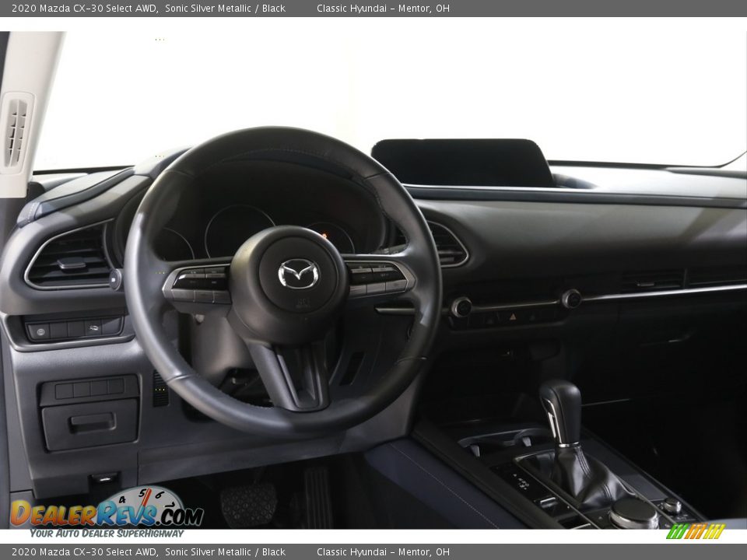Click the hazard warning triangle button

point(514,317)
